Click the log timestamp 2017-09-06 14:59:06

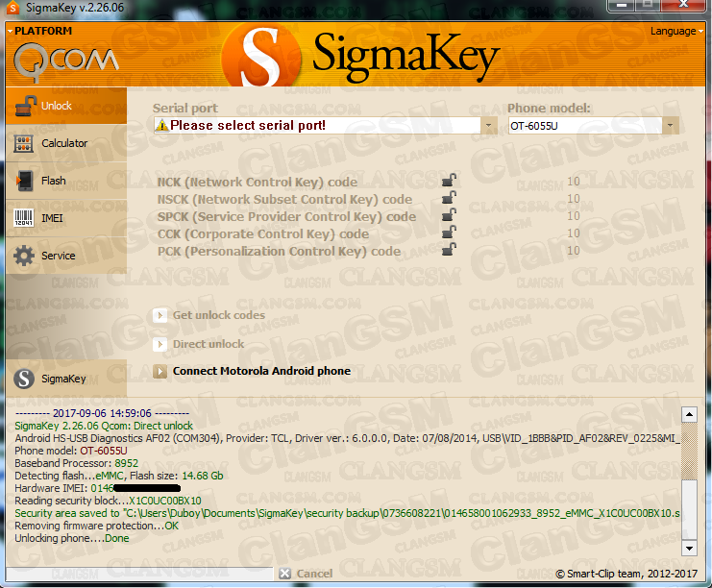pyautogui.click(x=102, y=413)
